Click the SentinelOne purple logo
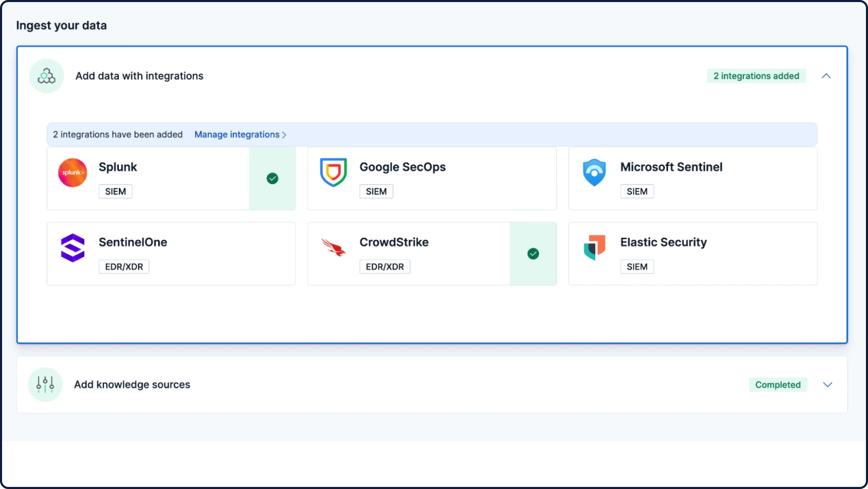Image resolution: width=868 pixels, height=489 pixels. [72, 248]
